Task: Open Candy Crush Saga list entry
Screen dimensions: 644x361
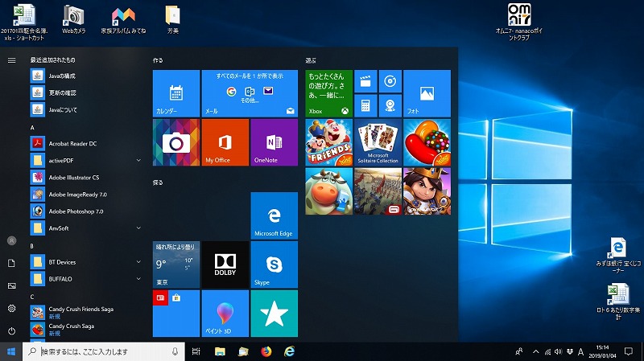Action: [86, 330]
